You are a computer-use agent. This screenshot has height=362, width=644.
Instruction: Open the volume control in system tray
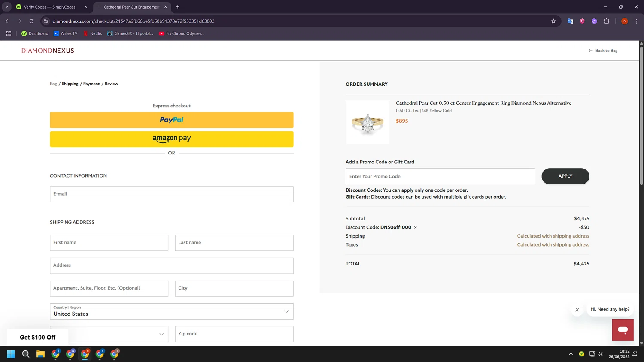pos(600,354)
